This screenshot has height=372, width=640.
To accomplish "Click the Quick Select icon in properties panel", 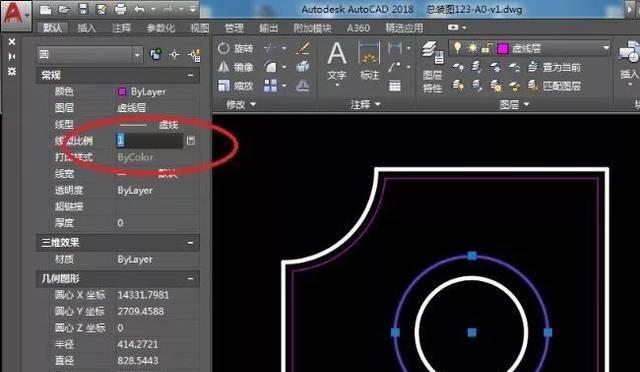I will click(x=195, y=55).
